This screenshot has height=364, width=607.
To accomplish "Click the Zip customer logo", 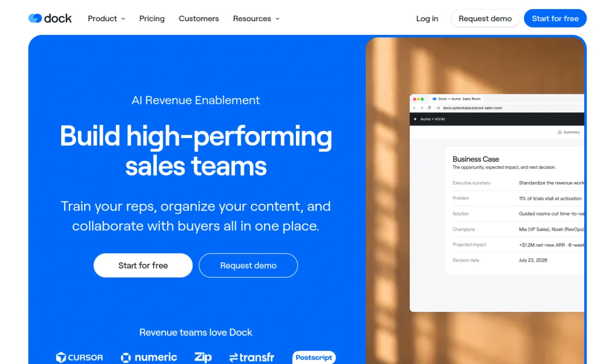I will click(203, 357).
